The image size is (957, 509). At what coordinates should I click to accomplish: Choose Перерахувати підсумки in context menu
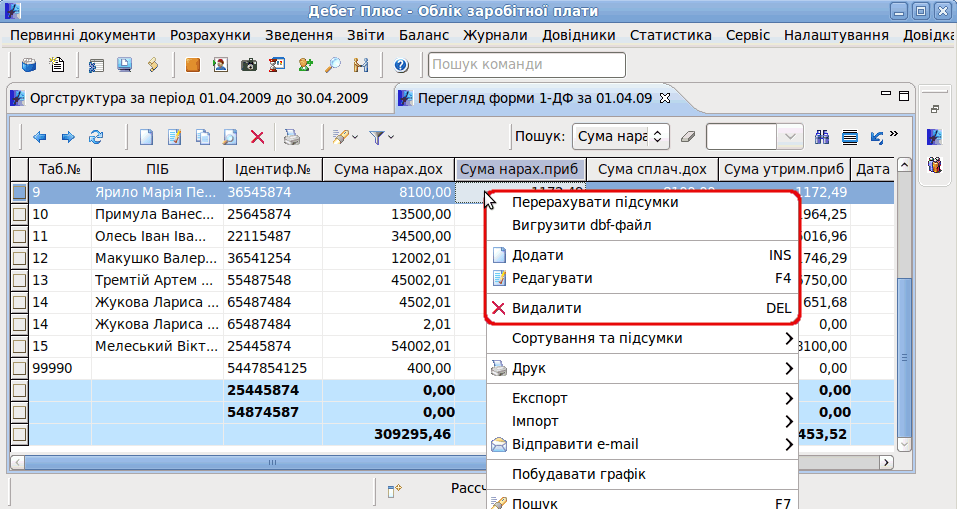(642, 202)
